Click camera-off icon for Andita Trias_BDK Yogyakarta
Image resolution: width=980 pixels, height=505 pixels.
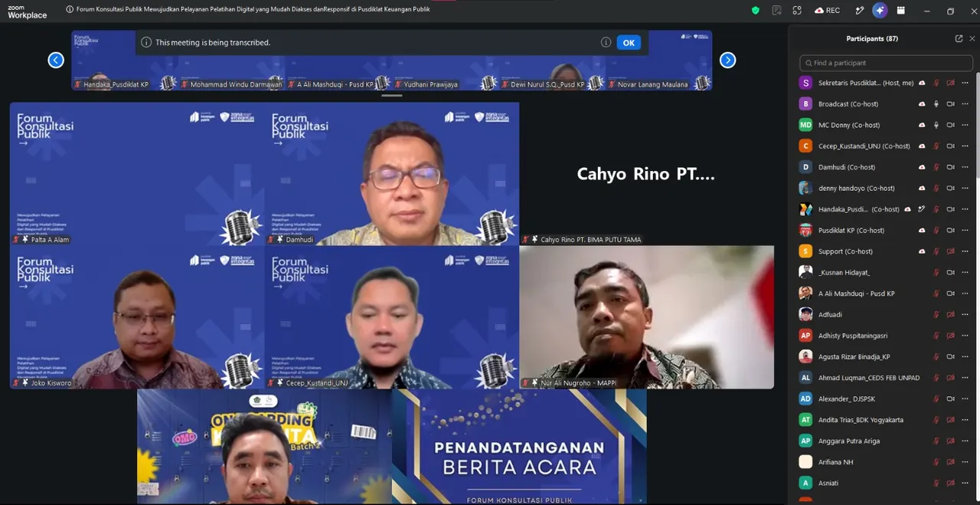pyautogui.click(x=951, y=420)
